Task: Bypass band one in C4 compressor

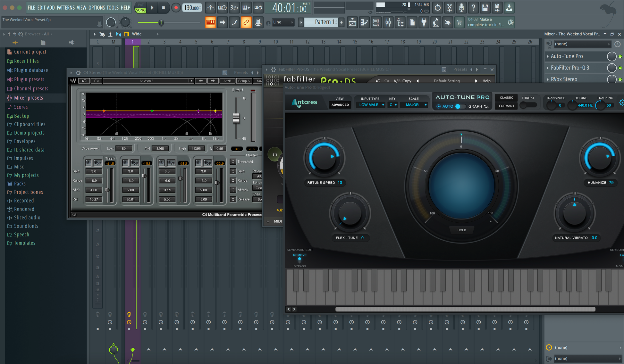Action: [x=98, y=163]
